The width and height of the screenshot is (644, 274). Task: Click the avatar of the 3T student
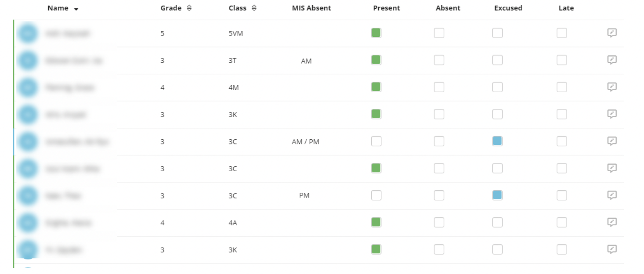click(28, 61)
